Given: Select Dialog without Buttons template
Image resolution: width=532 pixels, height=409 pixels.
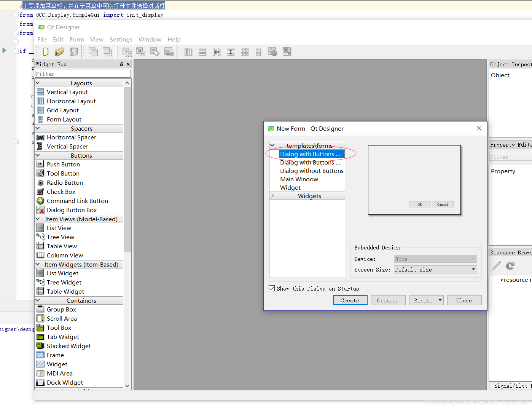Looking at the screenshot, I should click(x=312, y=171).
